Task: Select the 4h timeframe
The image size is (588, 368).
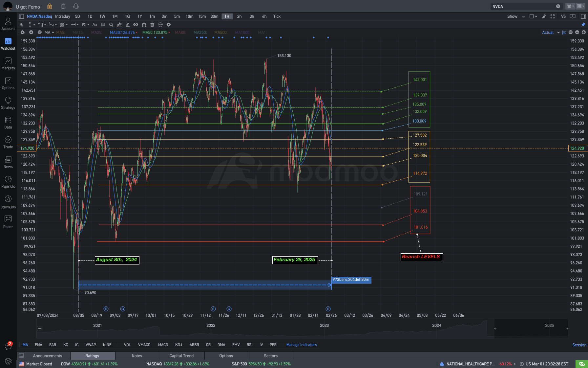Action: click(x=264, y=16)
